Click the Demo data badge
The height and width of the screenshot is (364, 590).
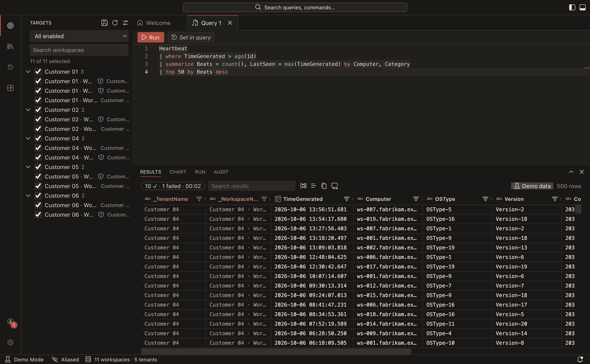[532, 186]
